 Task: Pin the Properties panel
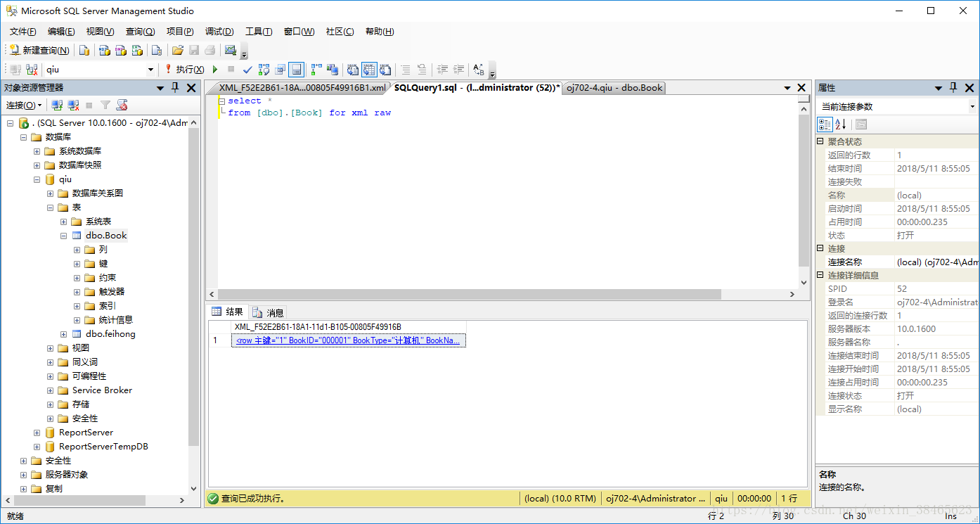pos(953,88)
